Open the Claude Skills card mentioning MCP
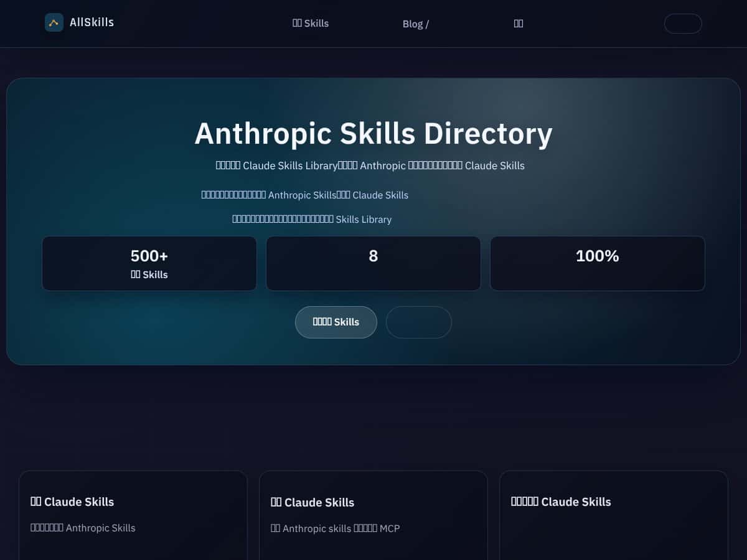747x560 pixels. tap(373, 516)
